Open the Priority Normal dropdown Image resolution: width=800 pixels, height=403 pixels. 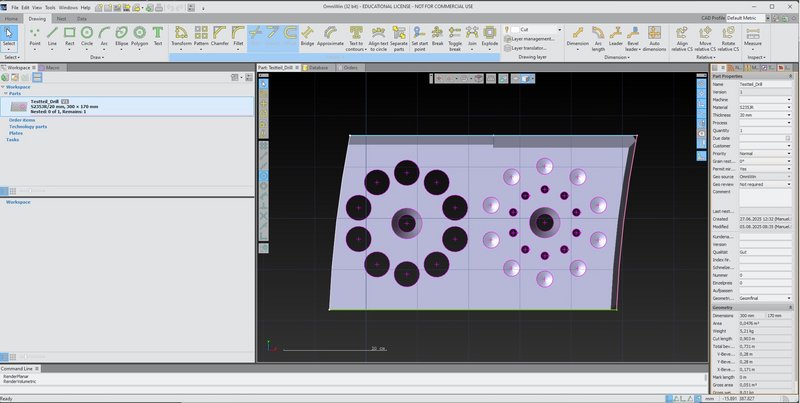click(791, 153)
